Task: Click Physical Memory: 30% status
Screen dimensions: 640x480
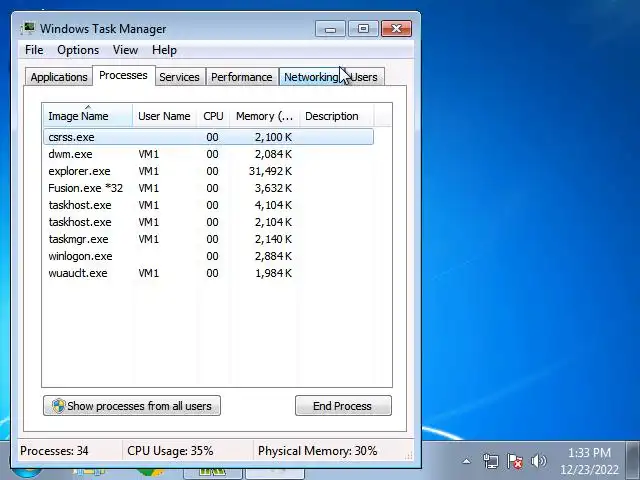Action: 318,451
